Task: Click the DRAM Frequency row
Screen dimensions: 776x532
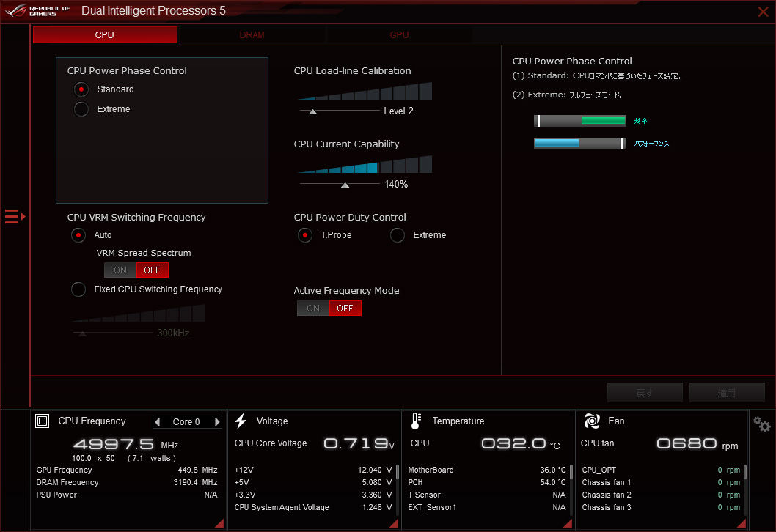Action: pos(127,483)
